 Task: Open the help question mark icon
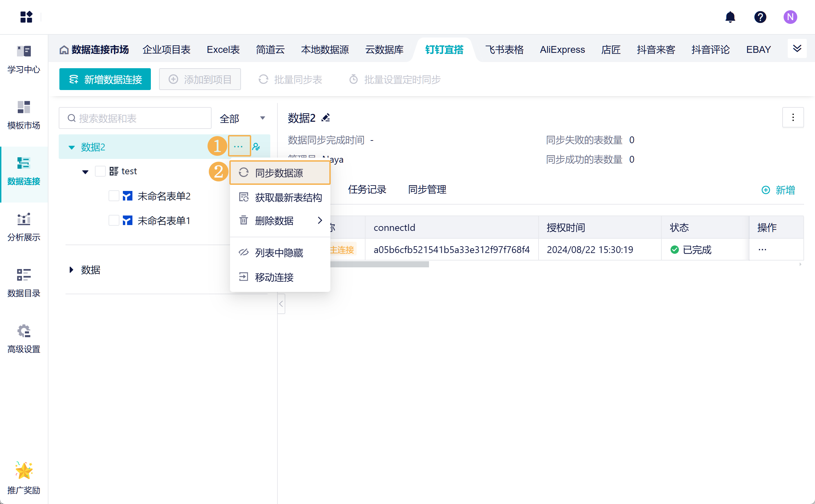760,17
